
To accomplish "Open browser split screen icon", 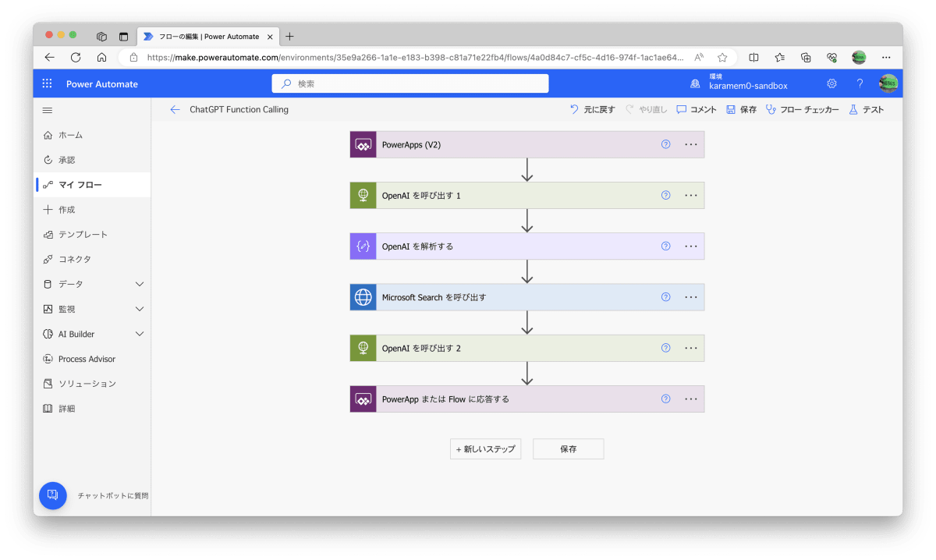I will [x=753, y=57].
